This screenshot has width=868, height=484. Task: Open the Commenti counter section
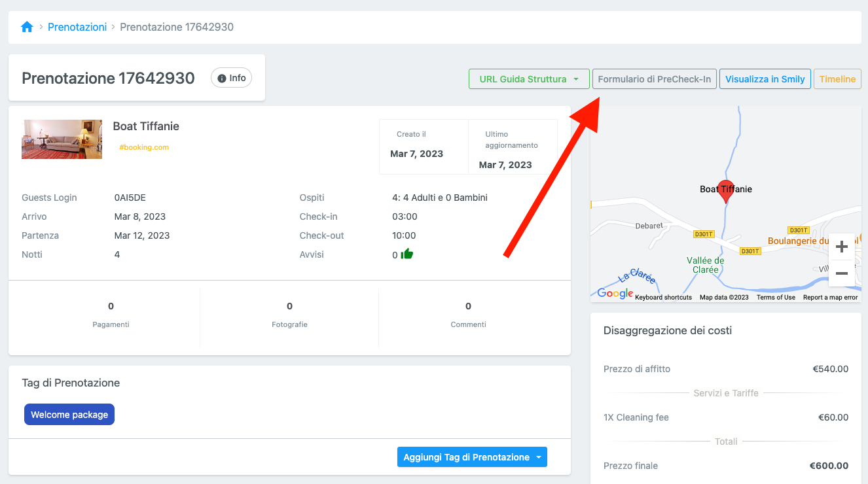tap(468, 315)
